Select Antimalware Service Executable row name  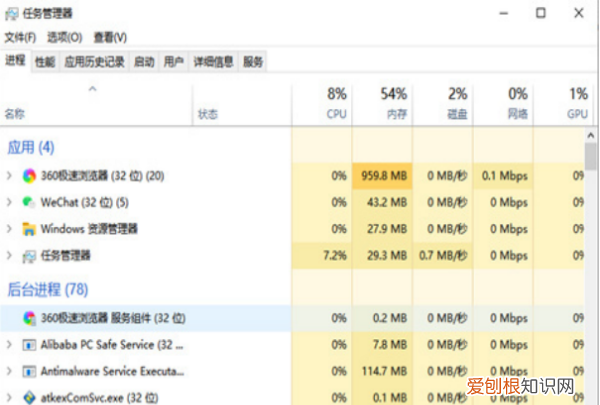[112, 371]
